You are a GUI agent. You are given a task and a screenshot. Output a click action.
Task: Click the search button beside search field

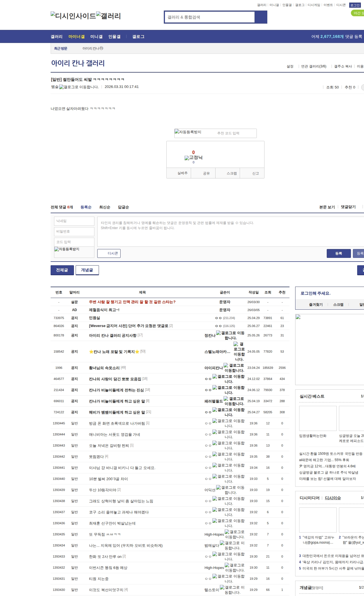pyautogui.click(x=261, y=17)
